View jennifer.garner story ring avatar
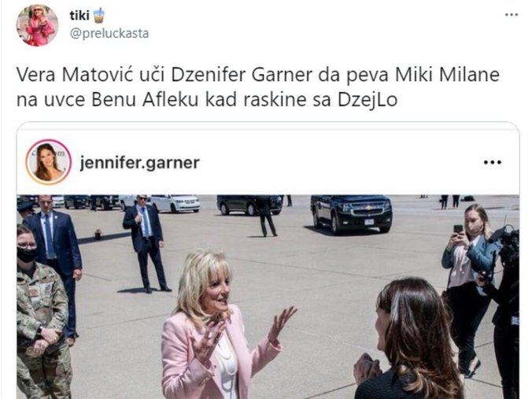The width and height of the screenshot is (532, 399). coord(49,162)
